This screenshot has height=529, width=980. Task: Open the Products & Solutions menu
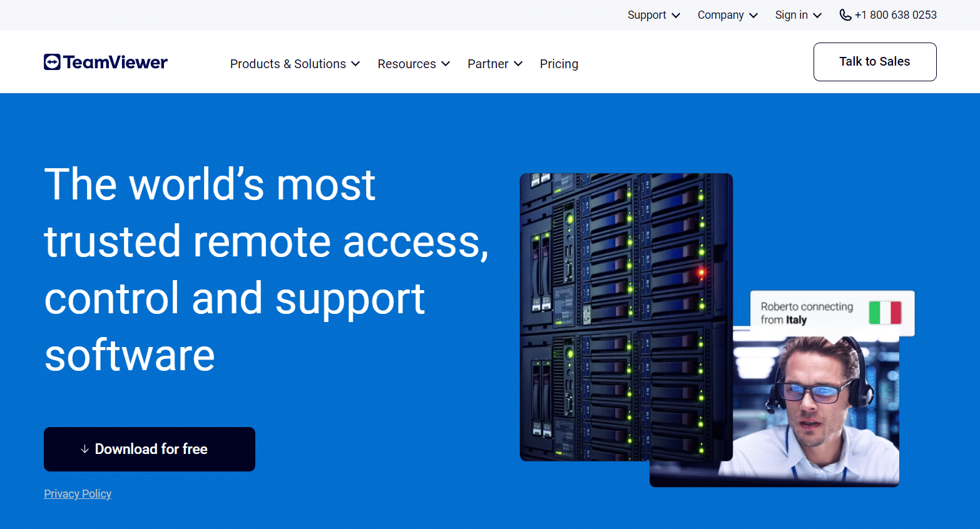295,64
